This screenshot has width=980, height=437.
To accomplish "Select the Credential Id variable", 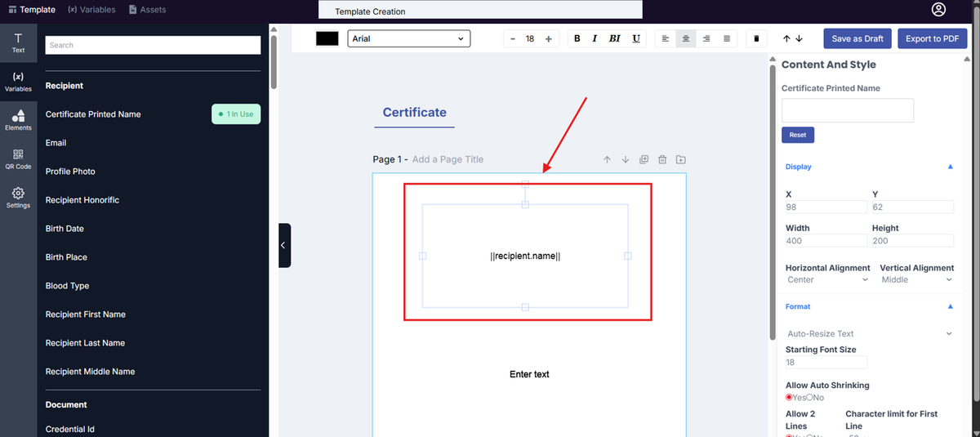I will coord(70,429).
